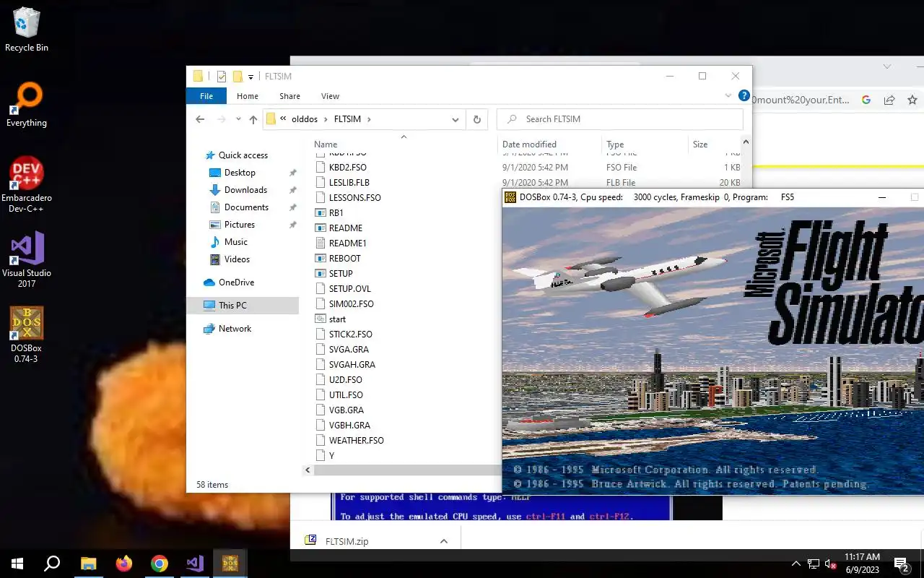Click the olddos breadcrumb in address bar
The width and height of the screenshot is (924, 578).
[305, 119]
